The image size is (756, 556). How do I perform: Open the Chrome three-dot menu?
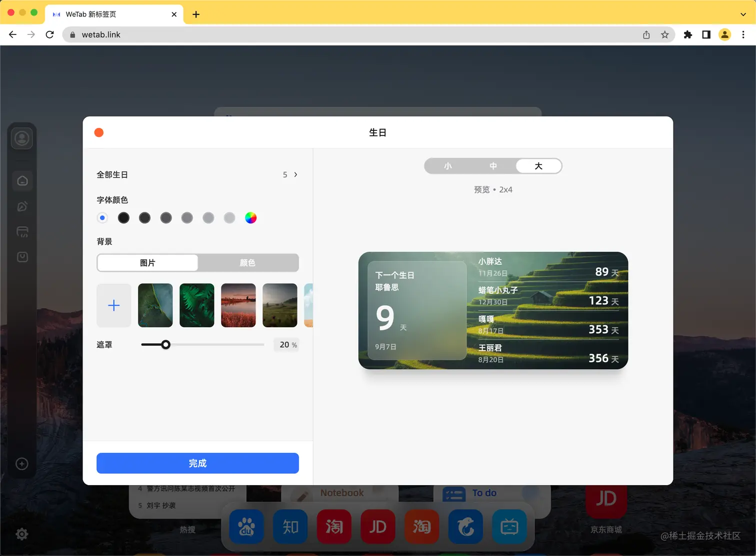coord(743,34)
